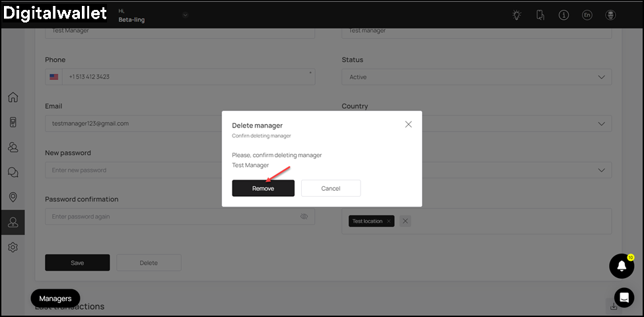Expand the Beta-ling account dropdown arrow
Screen dimensions: 644x317
pyautogui.click(x=185, y=15)
